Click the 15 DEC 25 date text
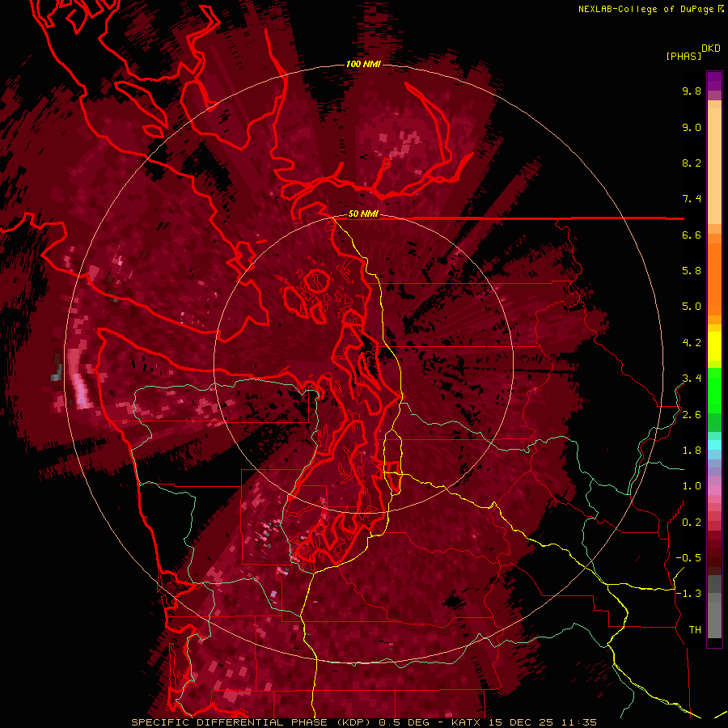The width and height of the screenshot is (728, 728). pos(522,722)
